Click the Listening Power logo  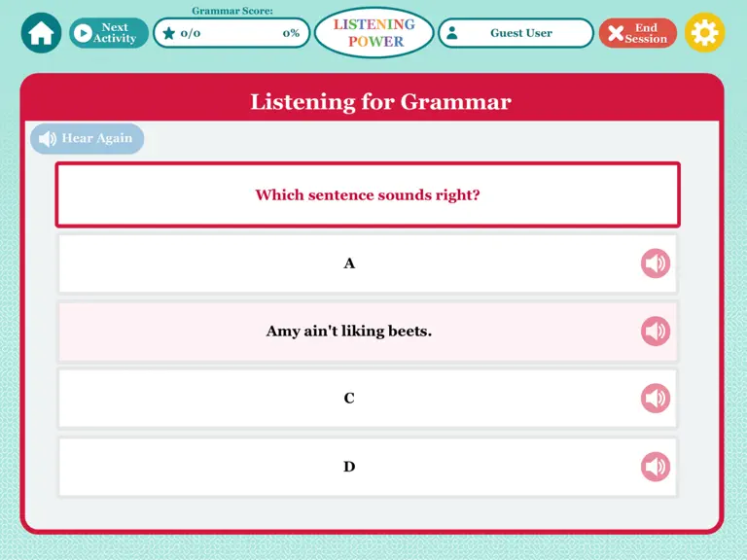[x=373, y=32]
